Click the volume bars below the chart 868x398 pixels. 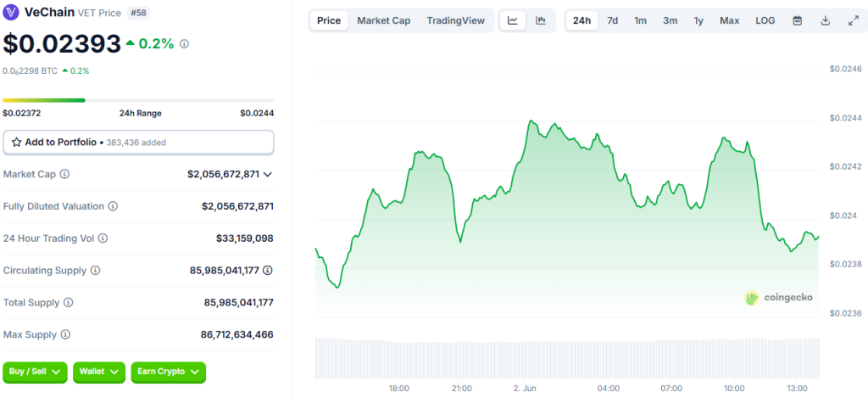[x=567, y=358]
